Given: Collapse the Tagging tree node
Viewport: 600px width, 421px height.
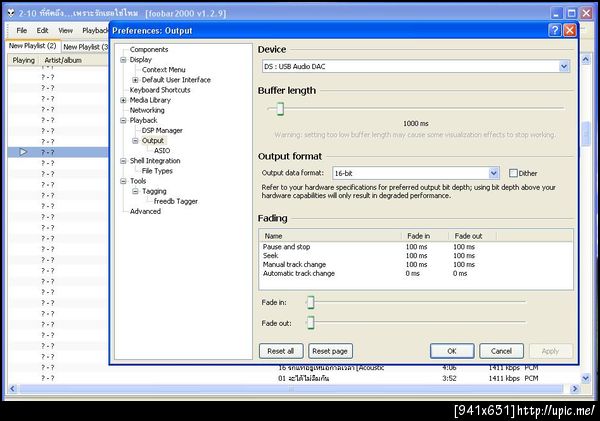Looking at the screenshot, I should [x=135, y=191].
